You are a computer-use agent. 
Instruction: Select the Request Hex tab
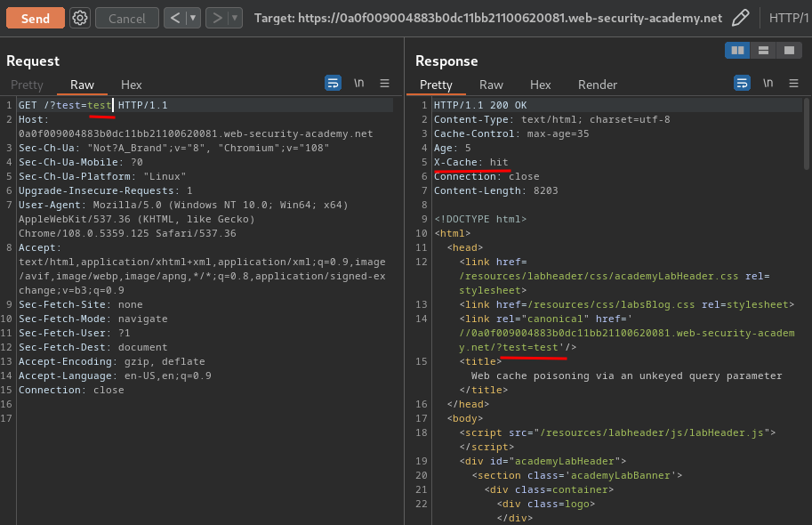click(x=131, y=85)
